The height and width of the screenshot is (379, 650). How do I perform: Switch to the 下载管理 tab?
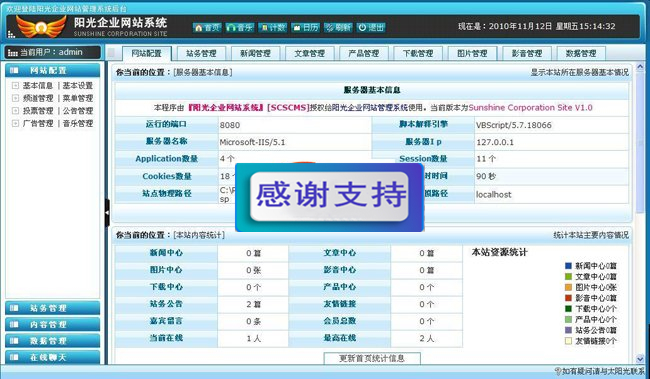pyautogui.click(x=418, y=53)
